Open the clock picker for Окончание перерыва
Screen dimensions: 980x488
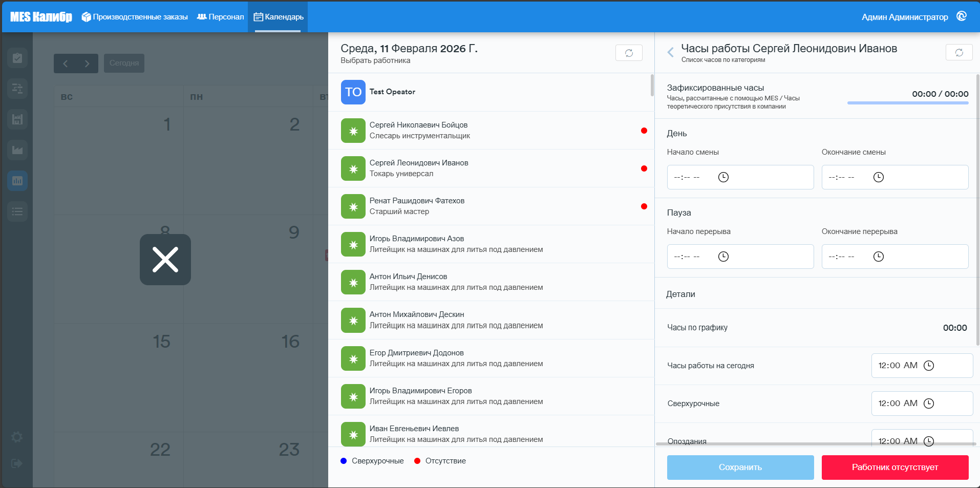click(879, 257)
